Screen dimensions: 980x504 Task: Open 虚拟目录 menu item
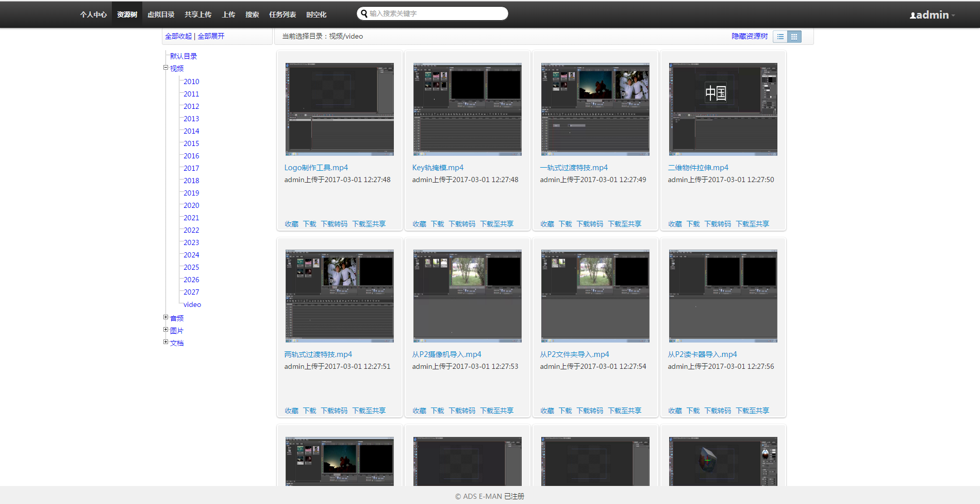tap(161, 14)
